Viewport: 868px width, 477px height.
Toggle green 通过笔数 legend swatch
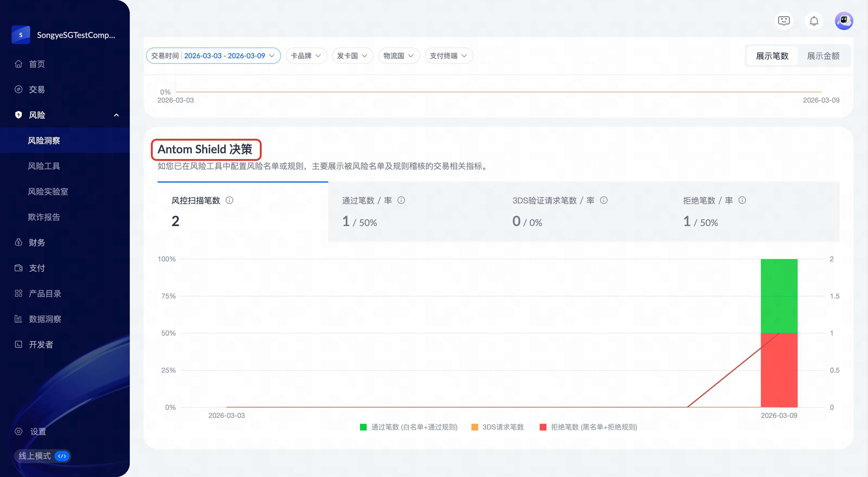[363, 427]
